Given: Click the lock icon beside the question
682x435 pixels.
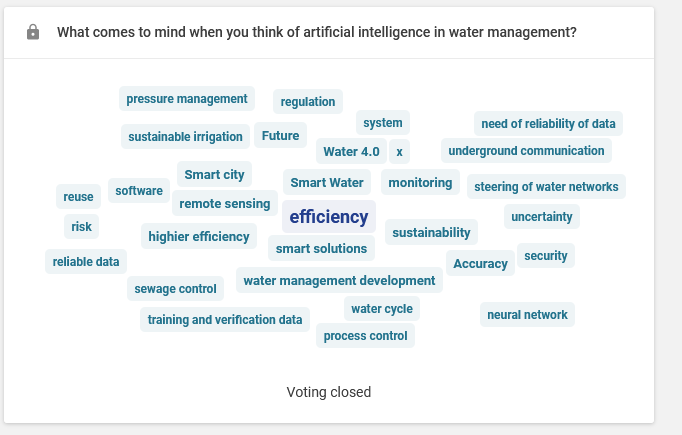Looking at the screenshot, I should tap(33, 32).
